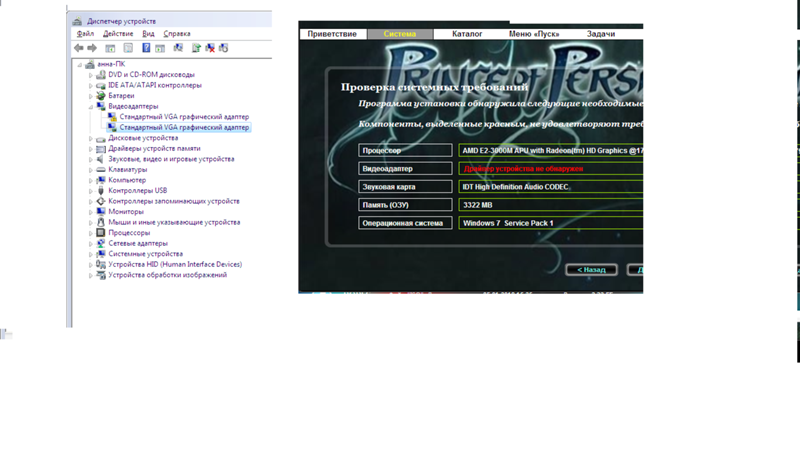The image size is (800, 450).
Task: Toggle the console tree pane toolbar icon
Action: click(110, 48)
